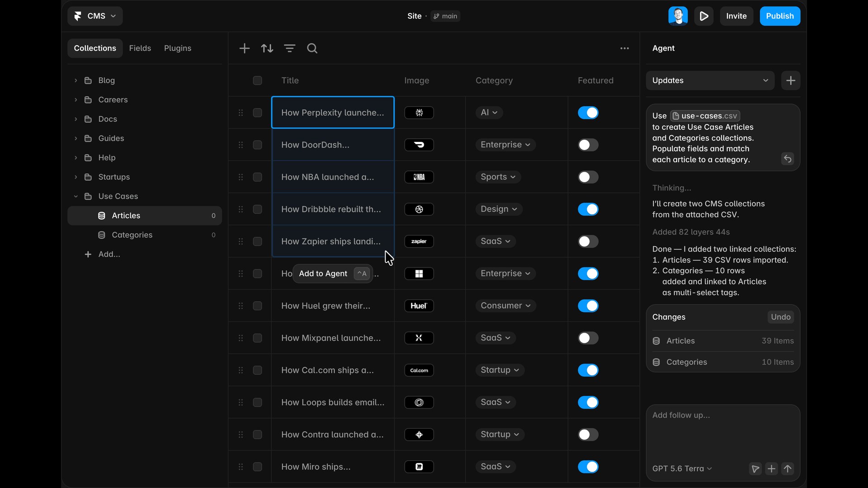Open the GPT 5.6 Terra model selector
This screenshot has height=488, width=868.
(x=682, y=469)
